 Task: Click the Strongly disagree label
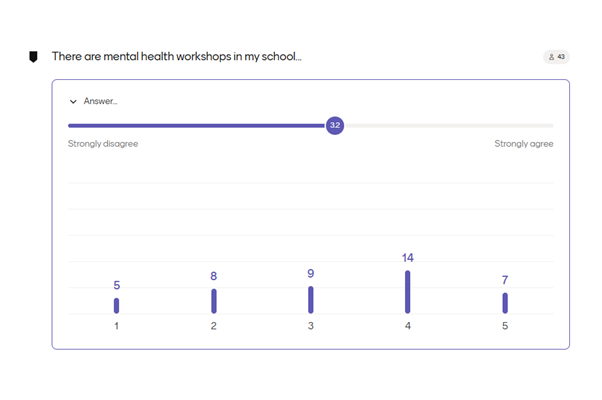point(103,144)
